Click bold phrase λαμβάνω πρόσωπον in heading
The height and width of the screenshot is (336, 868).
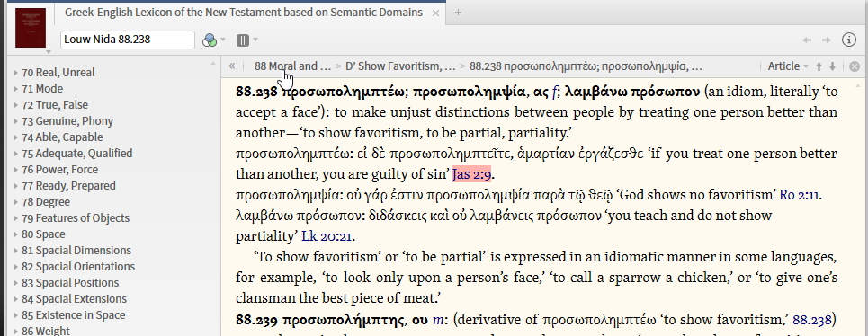pyautogui.click(x=632, y=92)
